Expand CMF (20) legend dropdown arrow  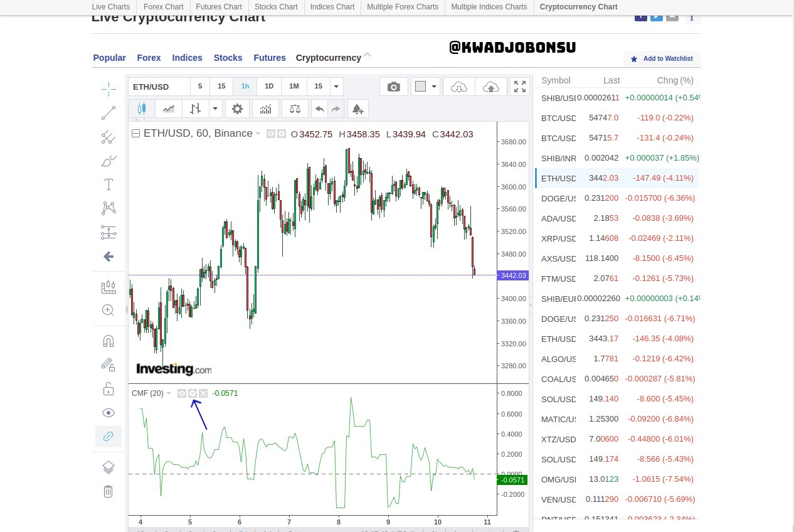pos(169,393)
